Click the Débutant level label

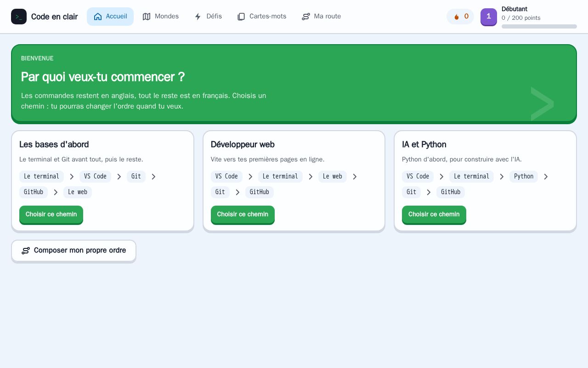[x=514, y=9]
